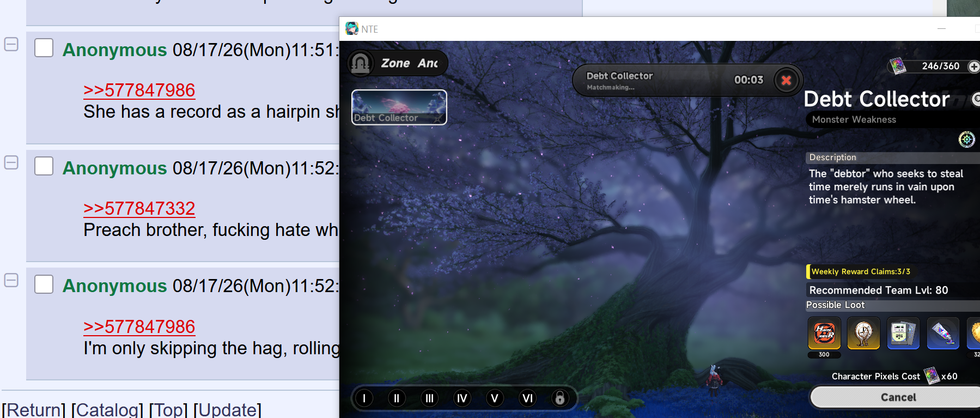Click the Anonymous name on the 'skipping the hag' post
The height and width of the screenshot is (418, 980).
(x=115, y=286)
